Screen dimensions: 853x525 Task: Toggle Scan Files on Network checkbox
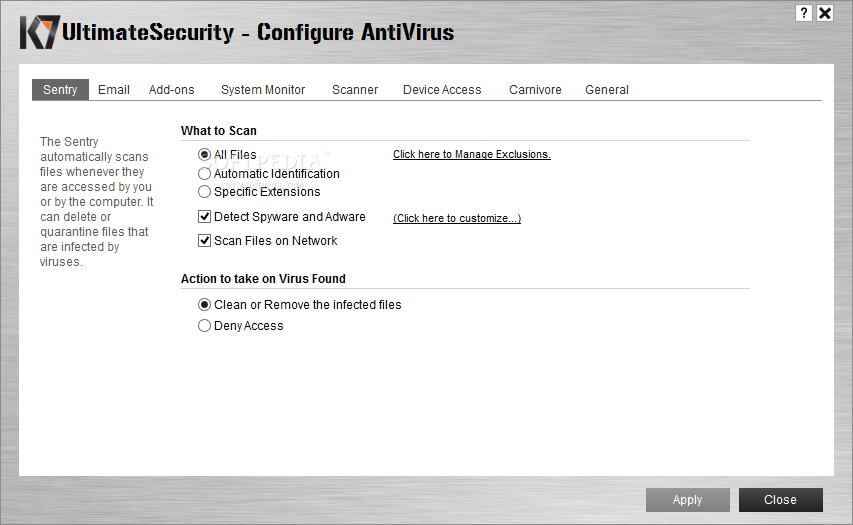pos(204,240)
